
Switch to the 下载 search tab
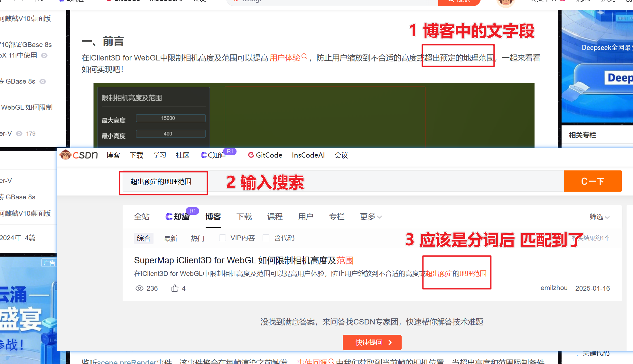tap(244, 217)
